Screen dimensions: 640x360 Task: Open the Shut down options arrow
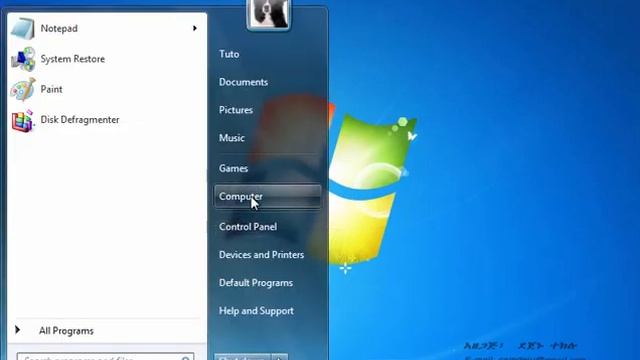pyautogui.click(x=280, y=357)
